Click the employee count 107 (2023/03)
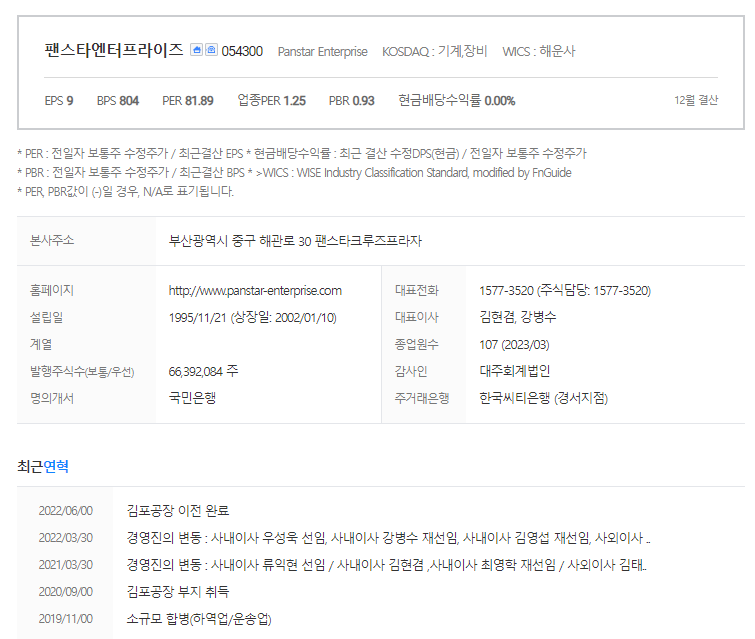Viewport: 755px width, 639px height. coord(514,345)
